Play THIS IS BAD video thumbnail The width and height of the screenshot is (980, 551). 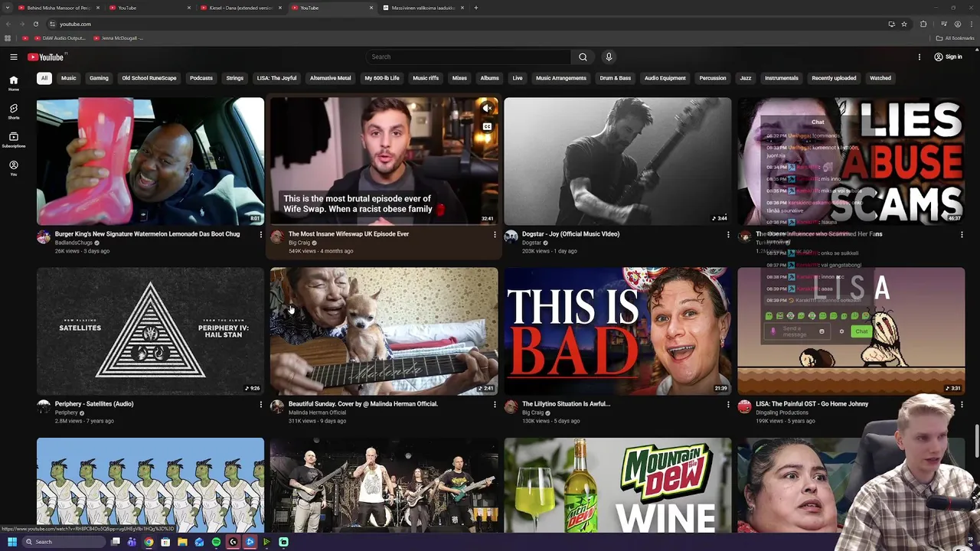[617, 331]
